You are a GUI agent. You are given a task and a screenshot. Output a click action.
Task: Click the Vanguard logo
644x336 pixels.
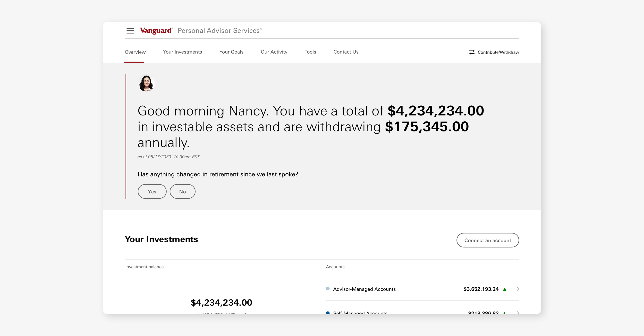[156, 31]
